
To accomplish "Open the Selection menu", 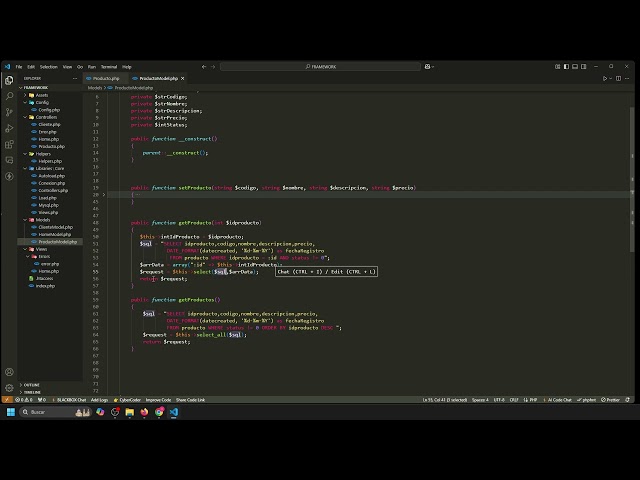I will pyautogui.click(x=49, y=67).
